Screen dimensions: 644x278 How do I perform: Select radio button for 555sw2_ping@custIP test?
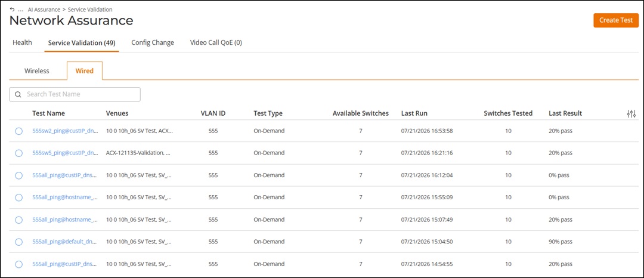click(18, 131)
